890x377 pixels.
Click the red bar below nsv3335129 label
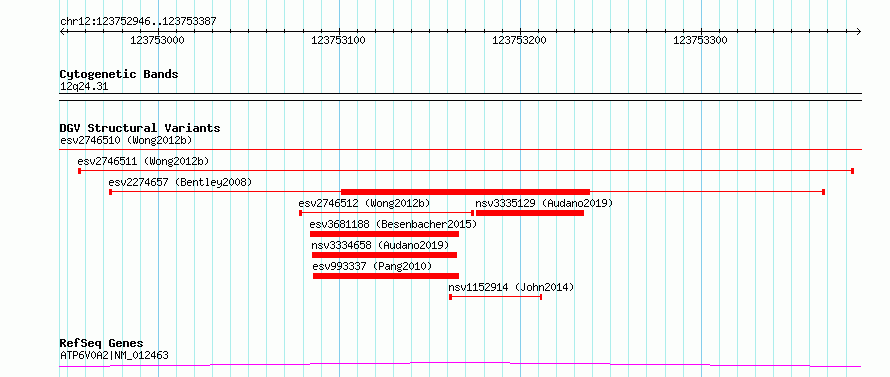tap(530, 213)
